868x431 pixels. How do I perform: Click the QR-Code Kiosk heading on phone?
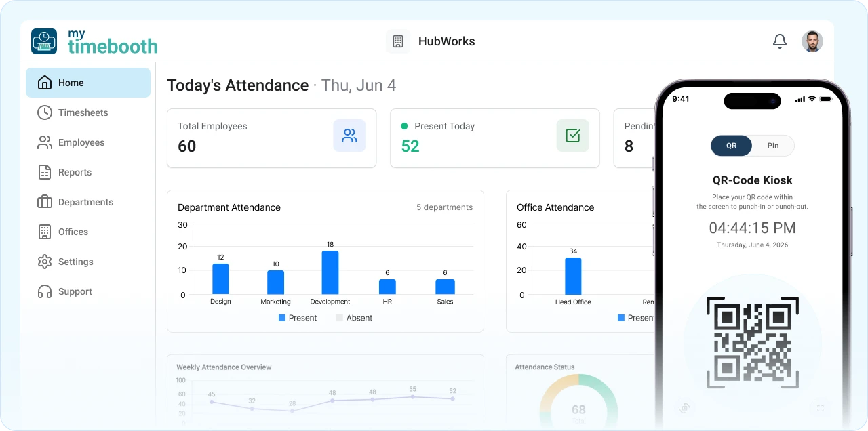click(753, 180)
